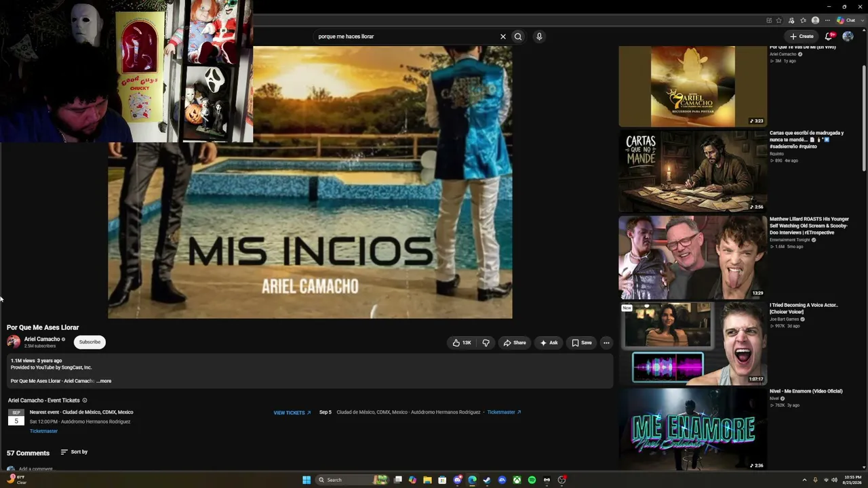Subscribe to Ariel Camacho channel
This screenshot has height=488, width=868.
[x=90, y=342]
